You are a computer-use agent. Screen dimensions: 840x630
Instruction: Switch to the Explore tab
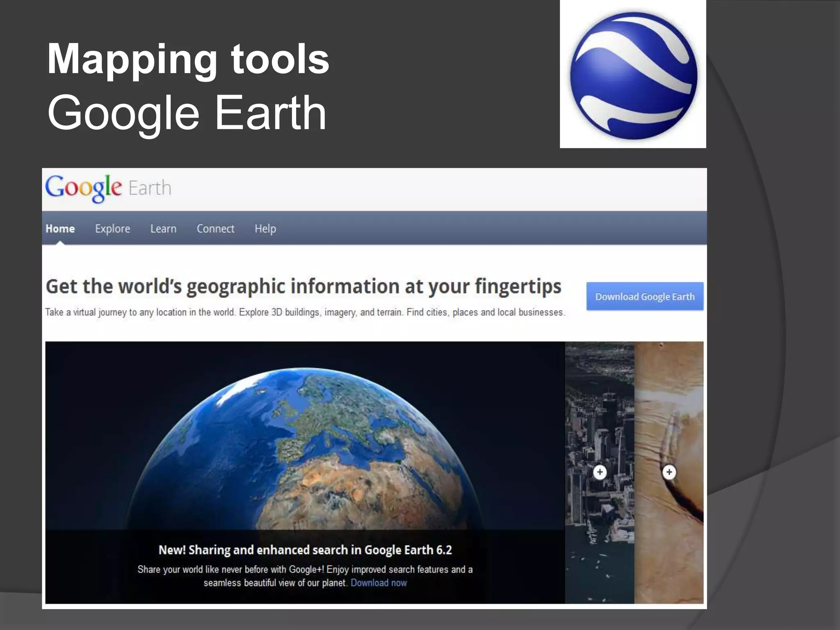click(x=112, y=228)
